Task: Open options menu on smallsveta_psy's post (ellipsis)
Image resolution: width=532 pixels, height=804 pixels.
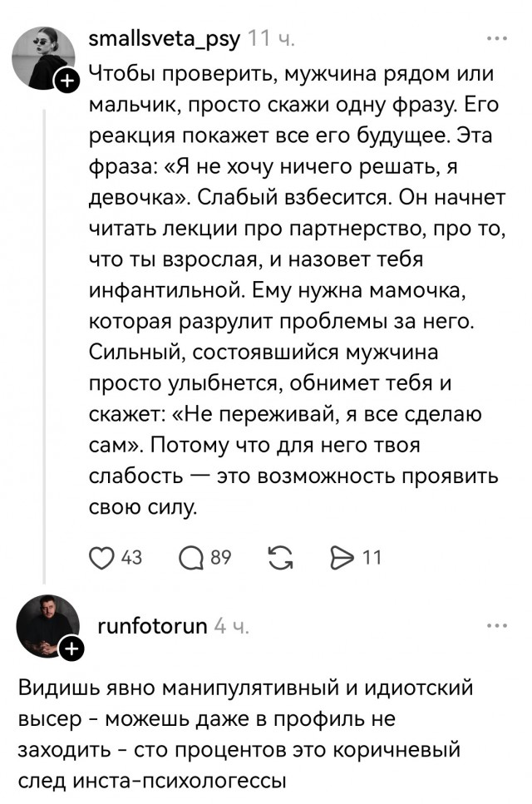Action: coord(497,37)
